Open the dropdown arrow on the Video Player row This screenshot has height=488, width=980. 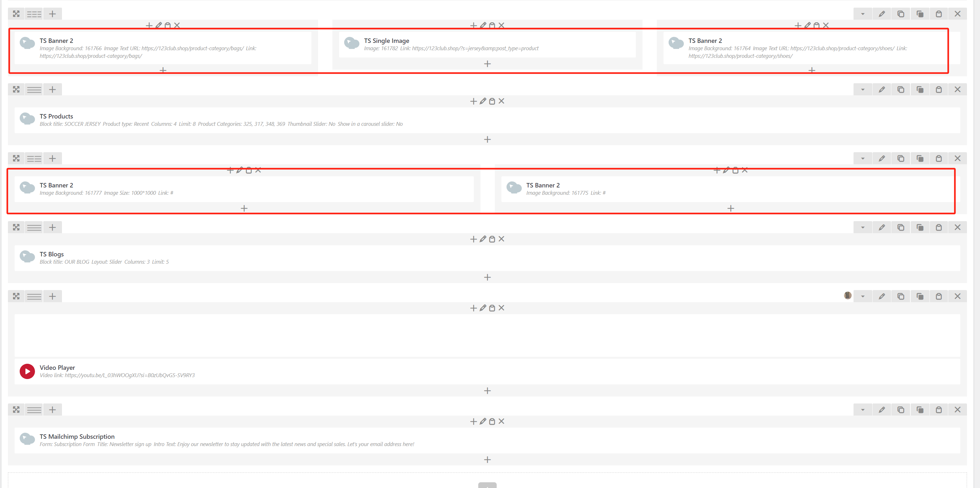click(x=863, y=295)
